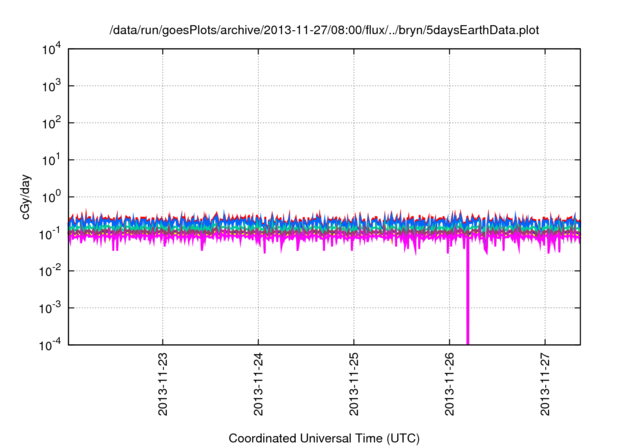Click the Coordinated Universal Time (UTC) label
Screen dimensions: 640x448
324,438
